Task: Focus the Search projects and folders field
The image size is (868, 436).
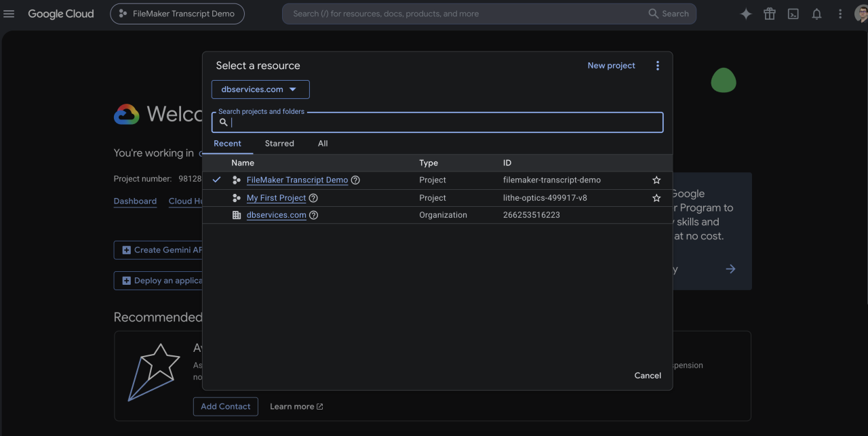Action: tap(437, 122)
